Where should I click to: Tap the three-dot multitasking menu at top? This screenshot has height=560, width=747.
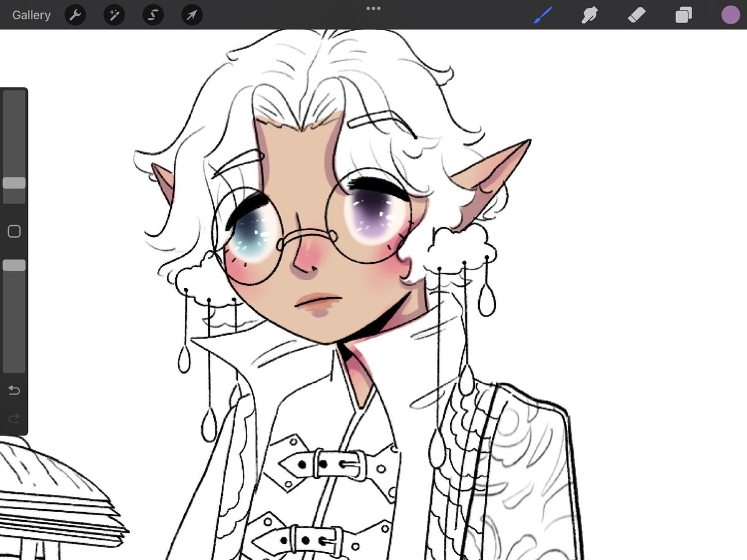pyautogui.click(x=374, y=8)
